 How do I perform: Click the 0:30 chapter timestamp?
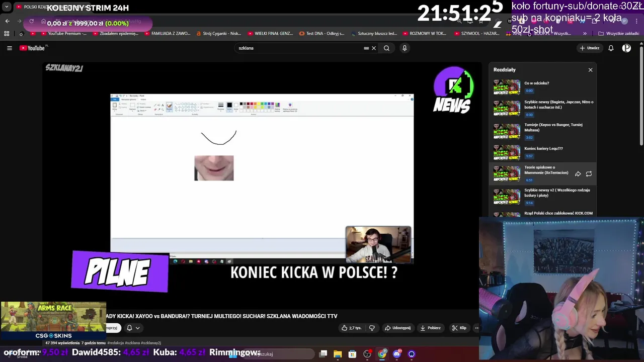[x=529, y=115]
